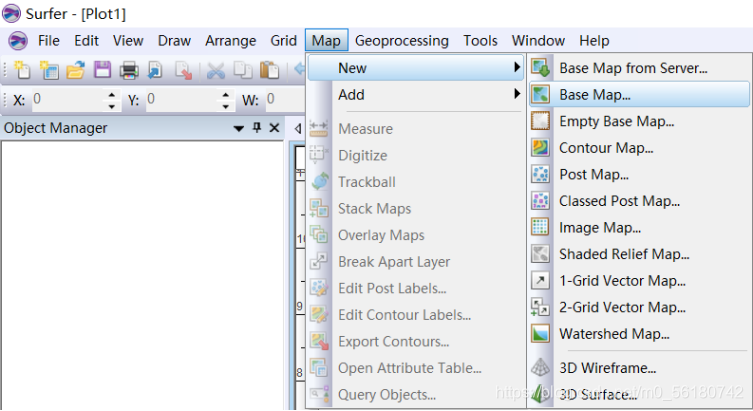Pin the Object Manager panel
Viewport: 753px width, 411px height.
click(x=257, y=128)
